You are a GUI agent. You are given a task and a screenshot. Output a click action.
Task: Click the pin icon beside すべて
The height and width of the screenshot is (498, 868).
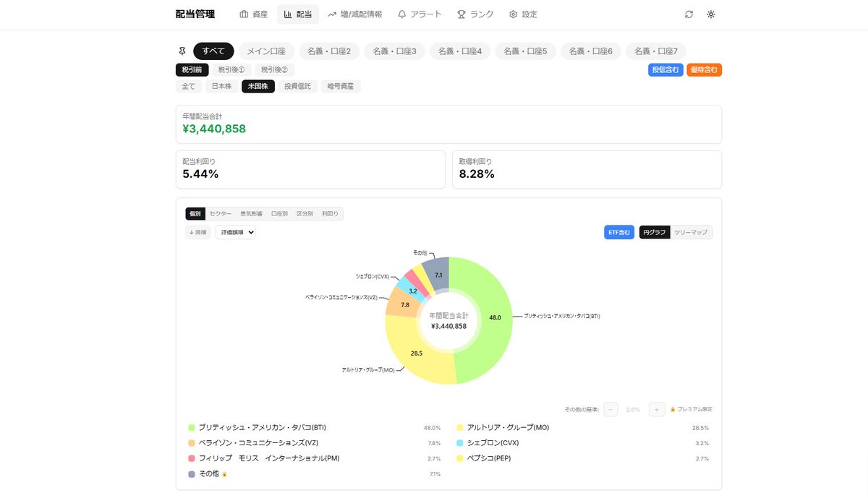coord(182,51)
